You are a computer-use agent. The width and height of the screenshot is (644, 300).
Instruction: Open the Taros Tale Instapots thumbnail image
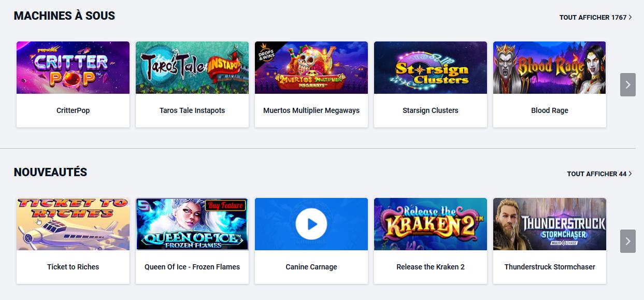click(x=192, y=68)
